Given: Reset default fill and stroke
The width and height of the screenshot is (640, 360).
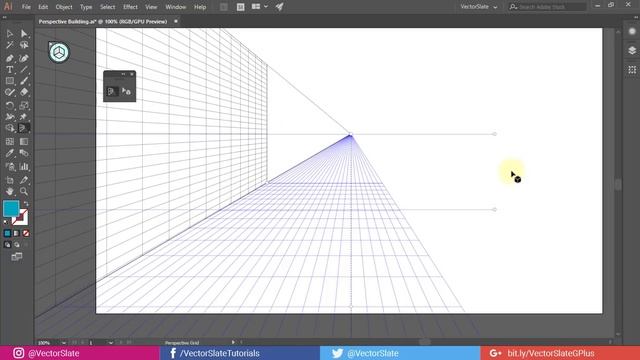Looking at the screenshot, I should pyautogui.click(x=6, y=222).
